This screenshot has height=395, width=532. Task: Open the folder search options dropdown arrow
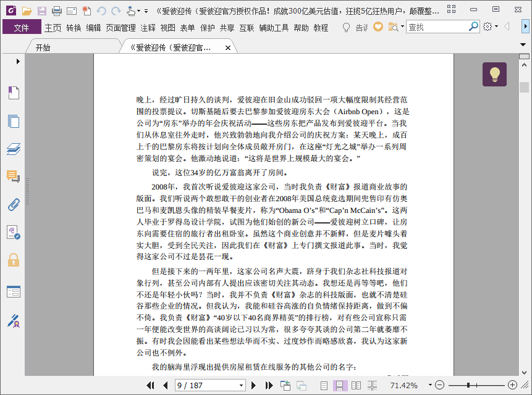click(x=402, y=26)
